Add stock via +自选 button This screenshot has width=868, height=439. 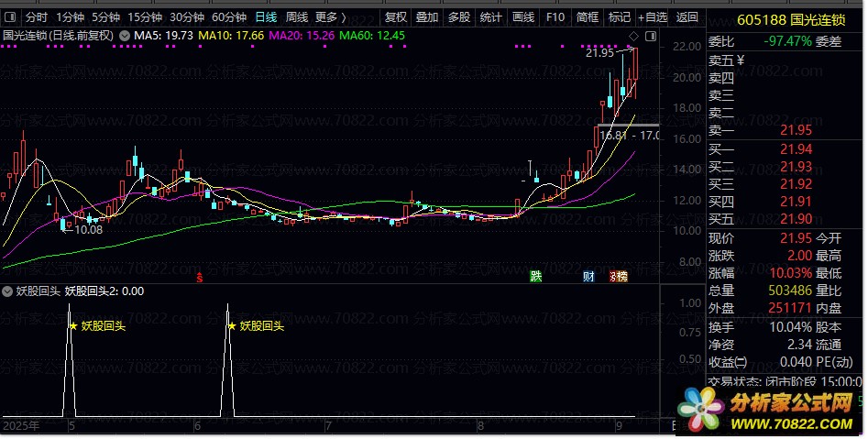653,17
